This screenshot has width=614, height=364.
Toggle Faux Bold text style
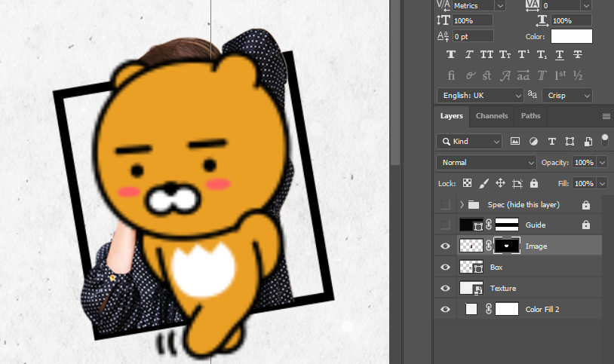[451, 55]
